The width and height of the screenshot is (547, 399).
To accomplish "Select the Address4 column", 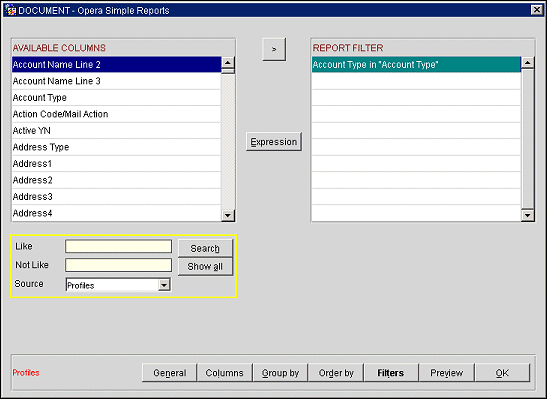I will pos(117,213).
